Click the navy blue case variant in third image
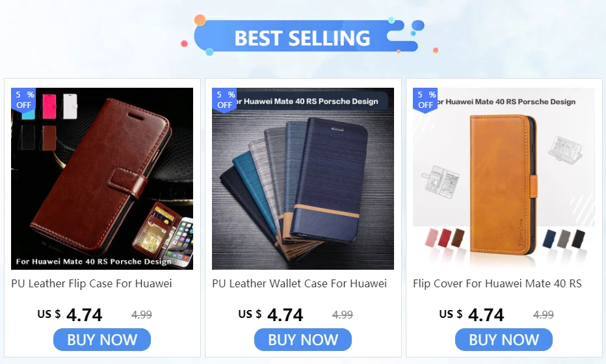 pos(549,239)
